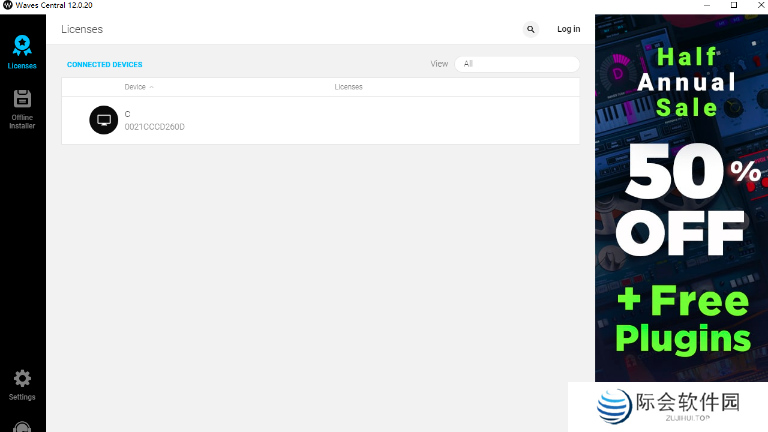Click the search magnifier icon
The image size is (768, 432).
coord(531,29)
